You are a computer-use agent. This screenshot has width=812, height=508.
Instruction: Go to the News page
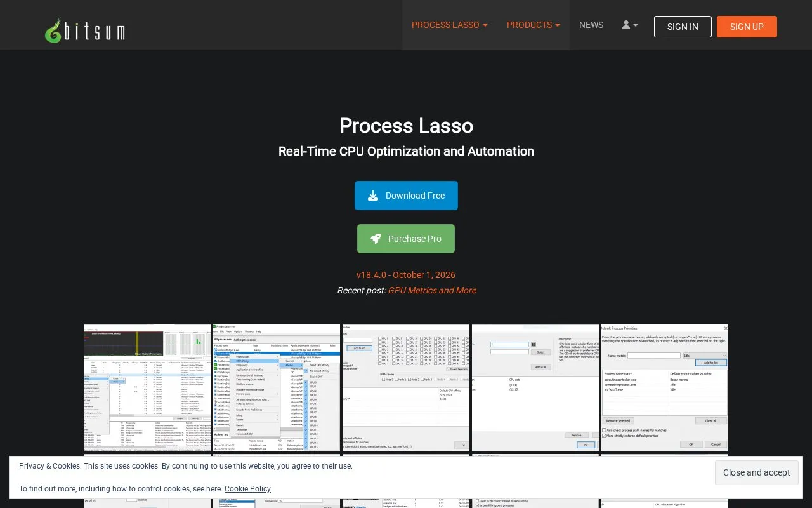(591, 25)
